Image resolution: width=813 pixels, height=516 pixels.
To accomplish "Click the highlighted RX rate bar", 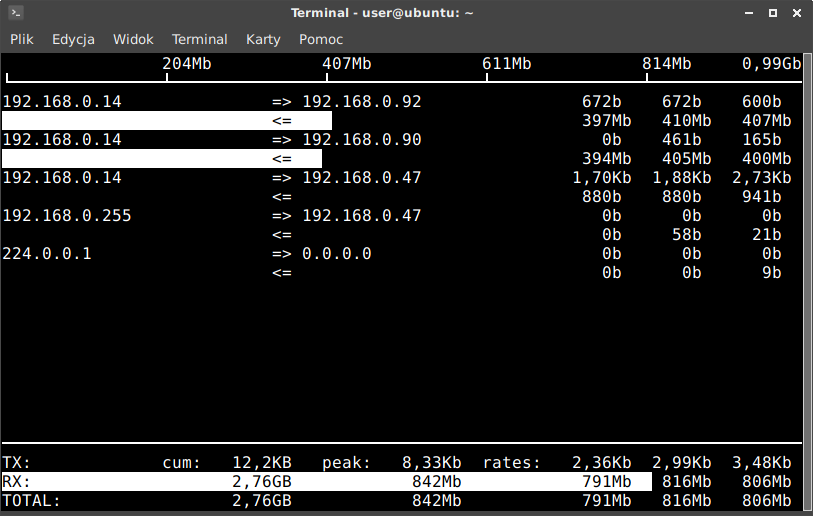I will [x=326, y=481].
